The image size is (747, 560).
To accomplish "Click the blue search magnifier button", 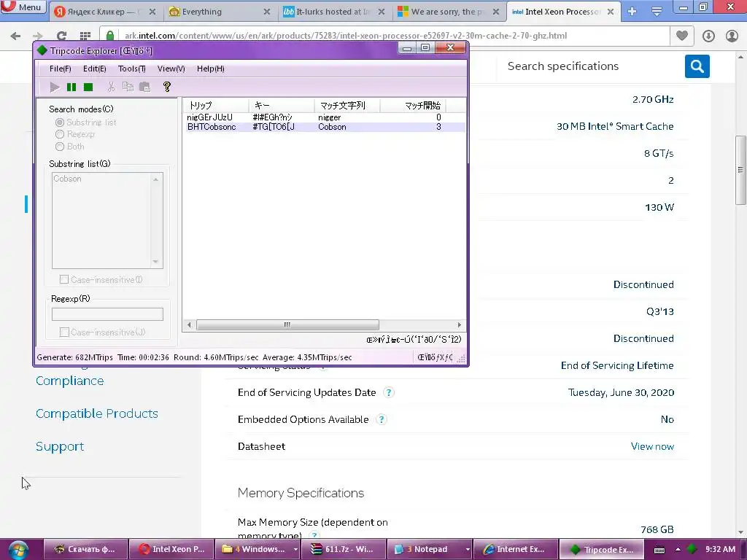I will tap(697, 66).
